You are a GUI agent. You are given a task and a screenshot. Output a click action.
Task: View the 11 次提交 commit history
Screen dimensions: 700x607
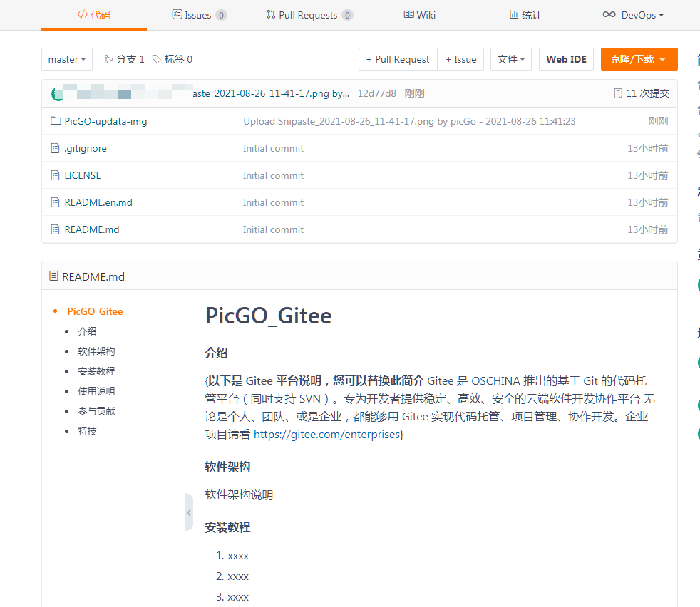[642, 94]
